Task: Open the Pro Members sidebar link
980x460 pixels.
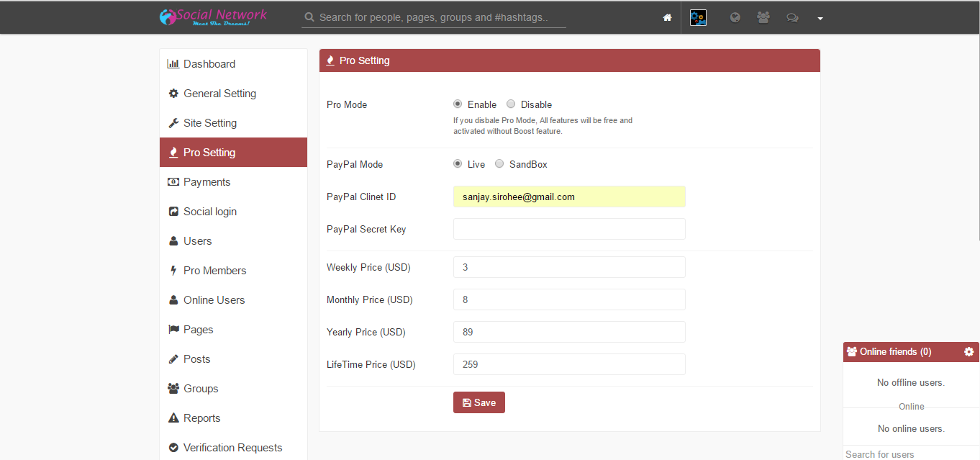Action: coord(214,271)
